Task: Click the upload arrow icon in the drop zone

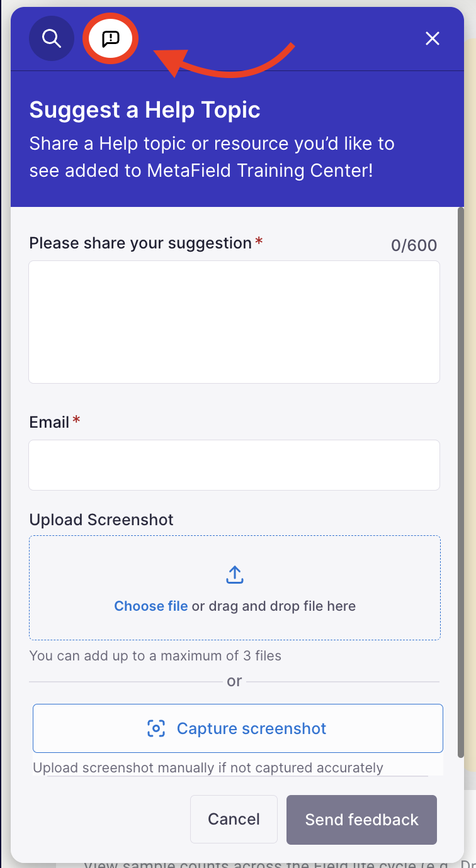Action: [234, 575]
